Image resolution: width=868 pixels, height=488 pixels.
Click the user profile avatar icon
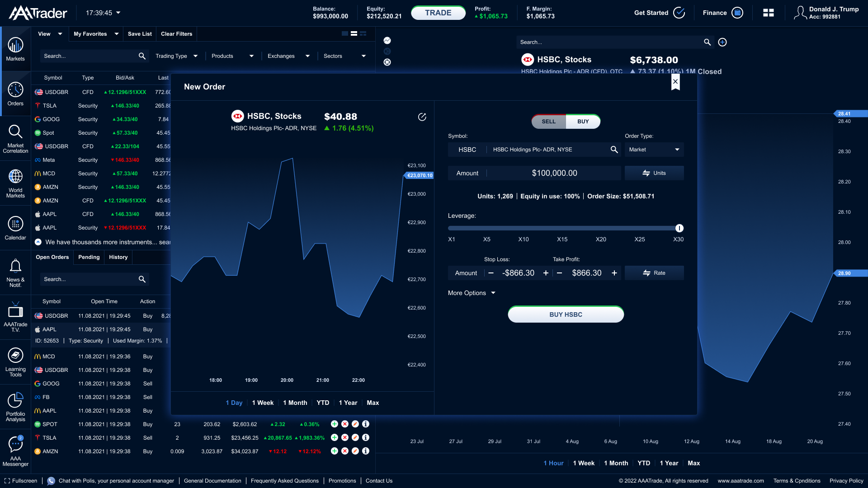click(800, 13)
